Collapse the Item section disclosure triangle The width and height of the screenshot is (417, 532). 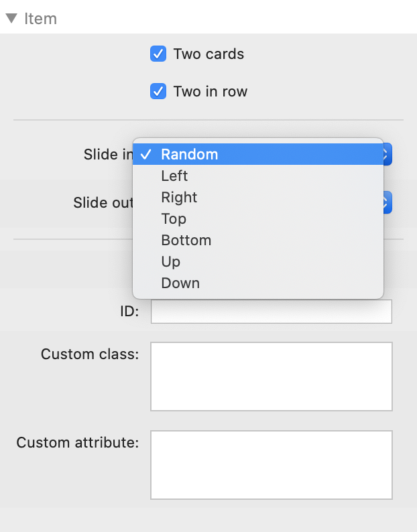(11, 18)
